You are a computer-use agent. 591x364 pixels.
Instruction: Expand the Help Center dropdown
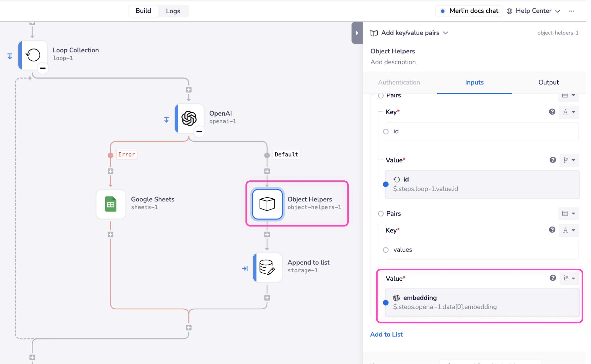[534, 11]
